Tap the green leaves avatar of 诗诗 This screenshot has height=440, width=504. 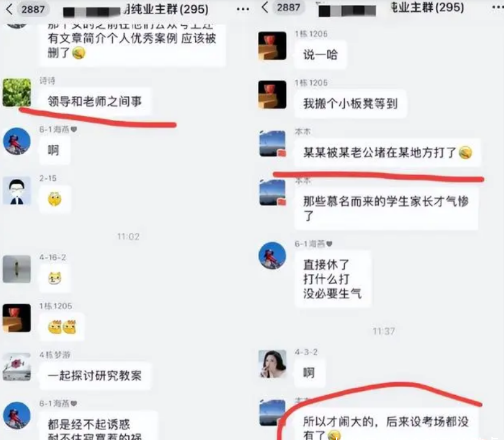pyautogui.click(x=17, y=92)
